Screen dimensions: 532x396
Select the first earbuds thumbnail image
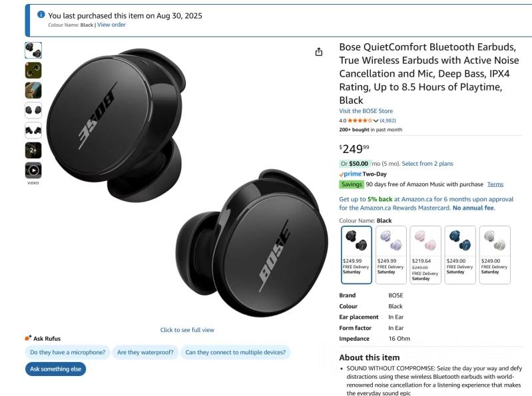[x=33, y=50]
